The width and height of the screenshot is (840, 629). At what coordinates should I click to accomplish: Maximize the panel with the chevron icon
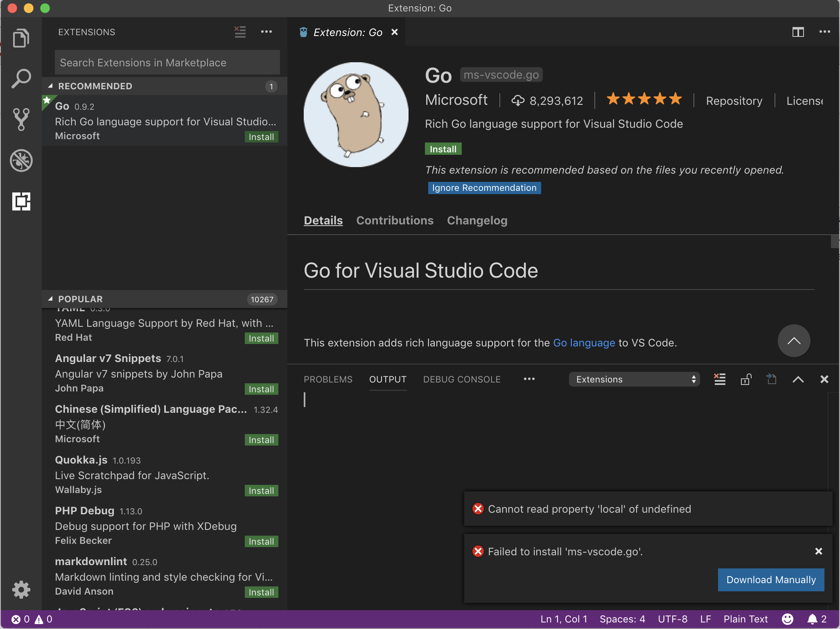[798, 379]
